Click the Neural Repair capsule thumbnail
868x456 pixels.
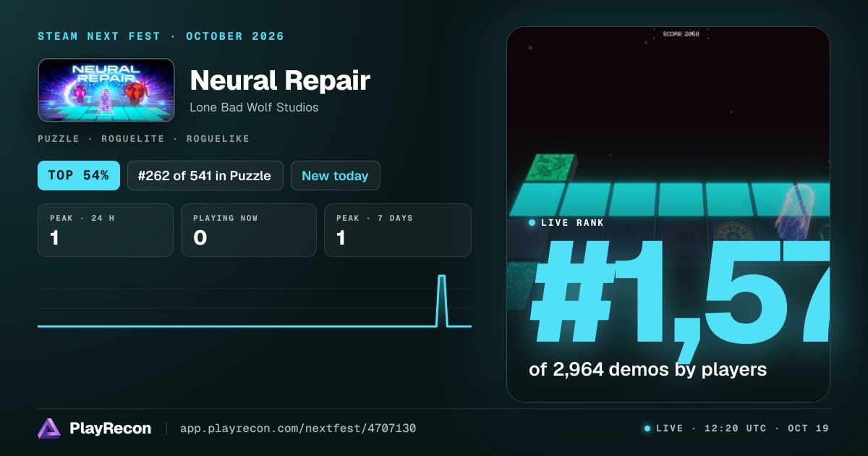(x=106, y=90)
